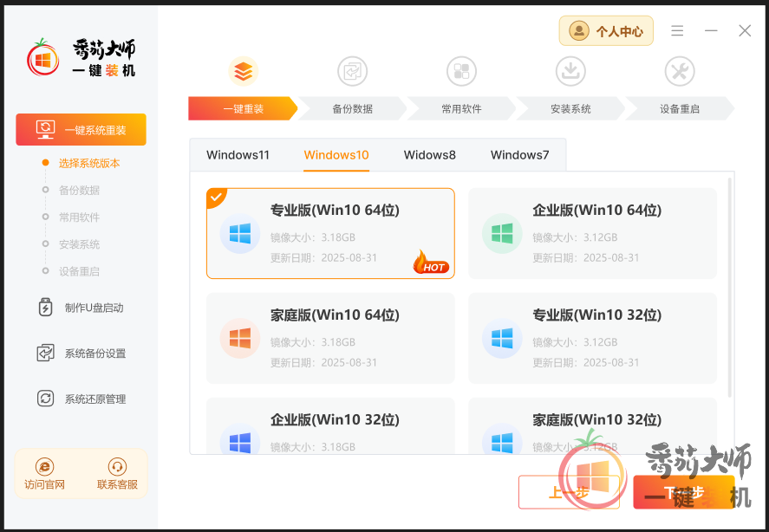Click the version list vertical scrollbar
This screenshot has height=532, width=769.
click(729, 286)
